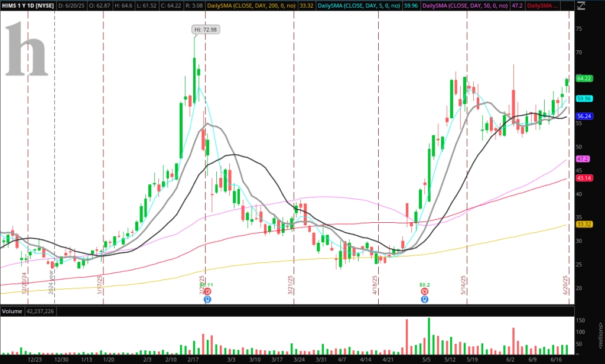Select the DailySMA 5 study label in cyan
The height and width of the screenshot is (364, 605).
tap(359, 6)
